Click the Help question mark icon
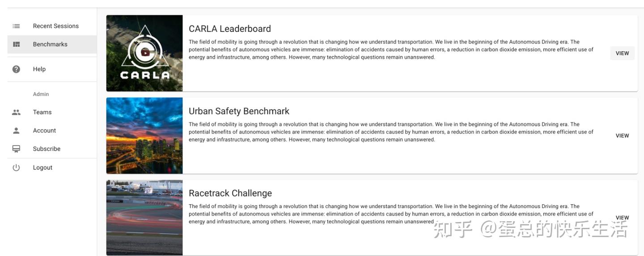 pos(16,69)
